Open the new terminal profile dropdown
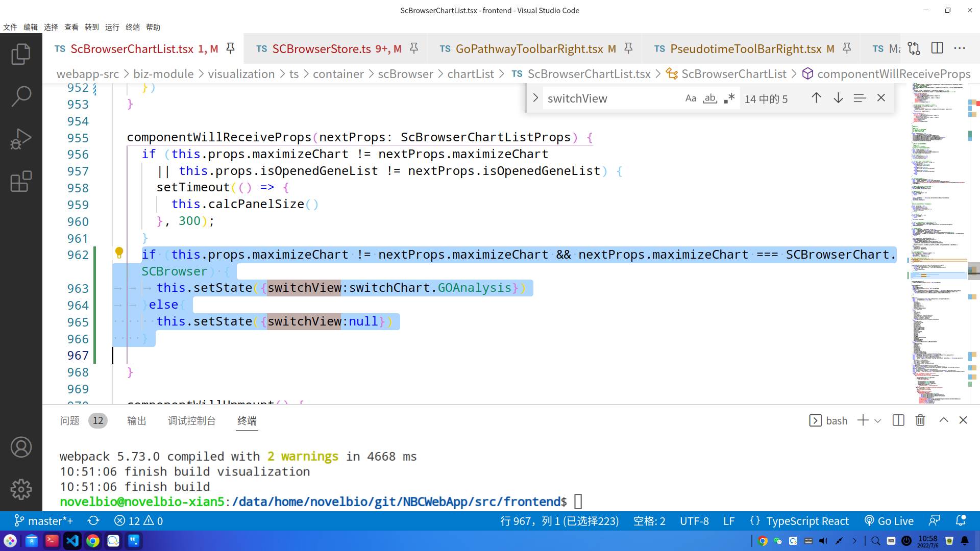The height and width of the screenshot is (551, 980). 878,421
